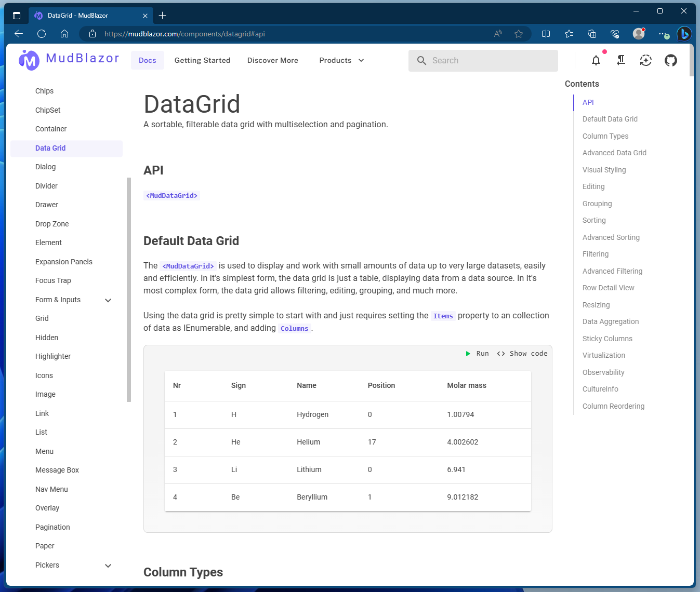
Task: Switch to the Getting Started menu
Action: [202, 60]
